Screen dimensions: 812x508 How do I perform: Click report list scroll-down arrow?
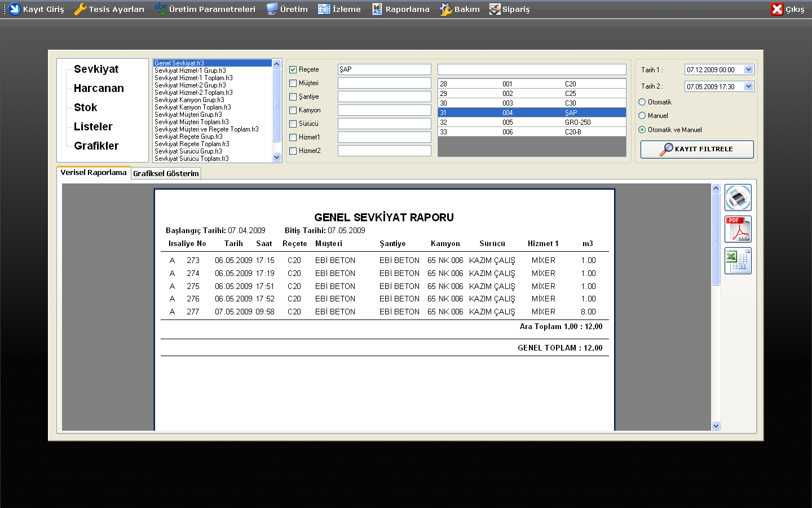point(277,158)
